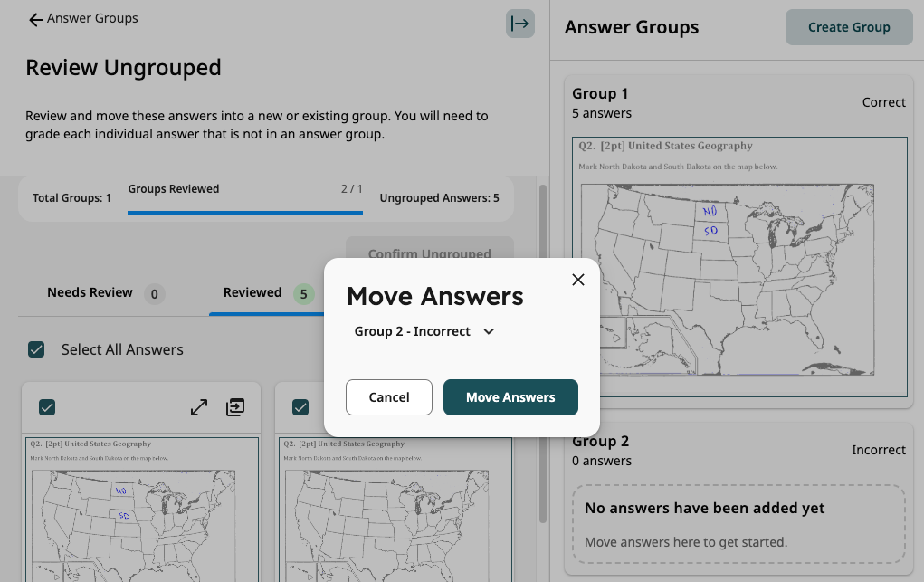924x582 pixels.
Task: Open the first ungrouped answer map thumbnail
Action: 142,510
